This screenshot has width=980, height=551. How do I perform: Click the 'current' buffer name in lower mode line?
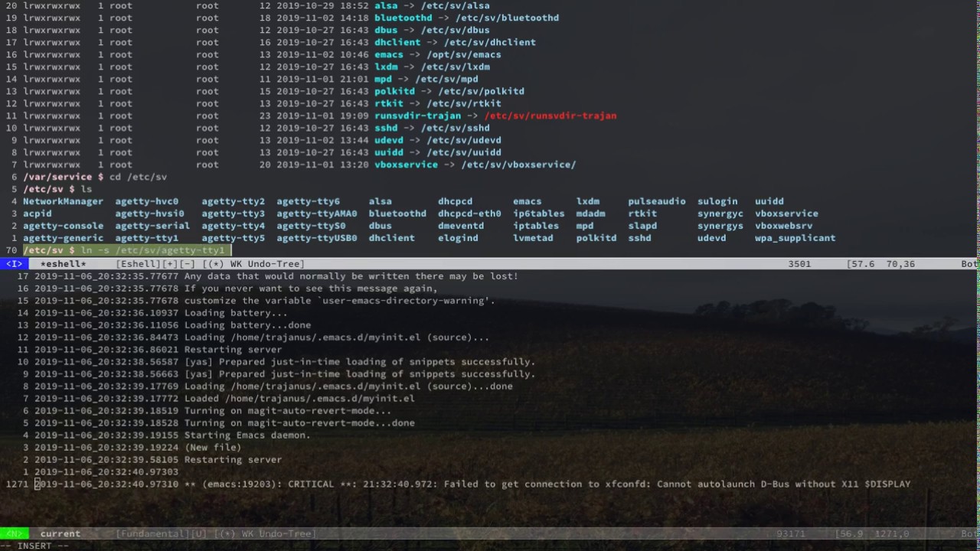(60, 533)
